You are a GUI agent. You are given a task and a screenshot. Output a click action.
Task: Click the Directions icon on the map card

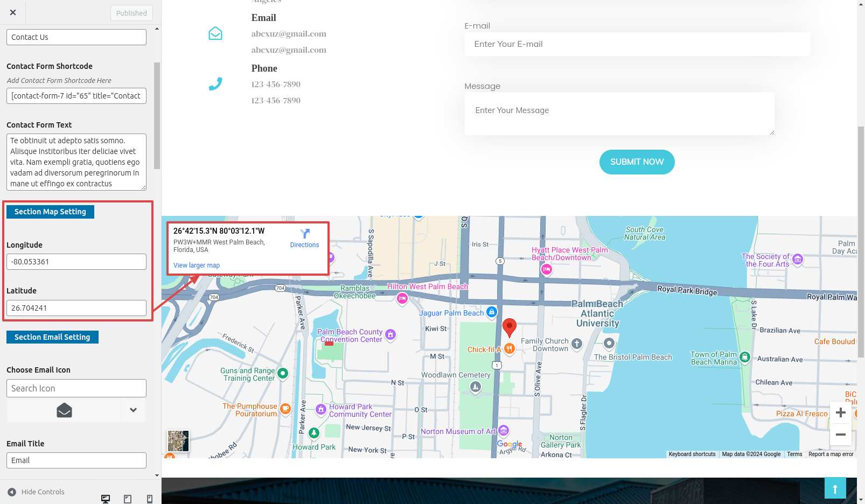[x=305, y=234]
